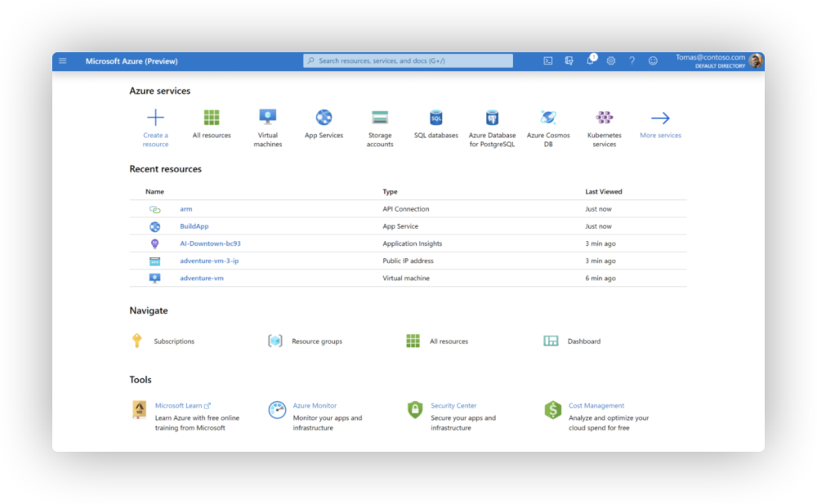This screenshot has width=817, height=504.
Task: Click the arm API connection icon
Action: pos(154,209)
